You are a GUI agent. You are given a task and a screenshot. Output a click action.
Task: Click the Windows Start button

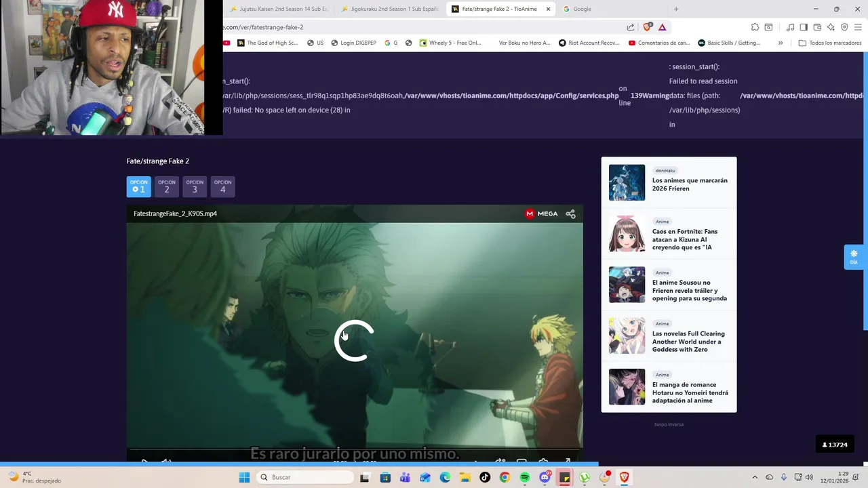click(244, 477)
